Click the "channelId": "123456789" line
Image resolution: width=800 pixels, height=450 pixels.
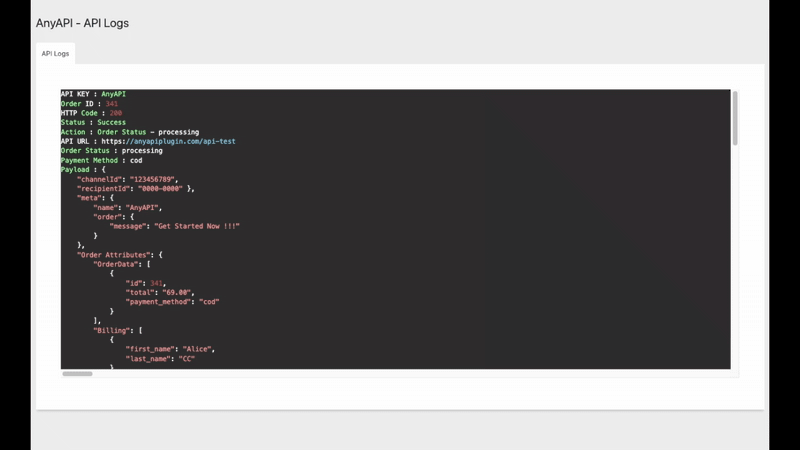(x=128, y=180)
